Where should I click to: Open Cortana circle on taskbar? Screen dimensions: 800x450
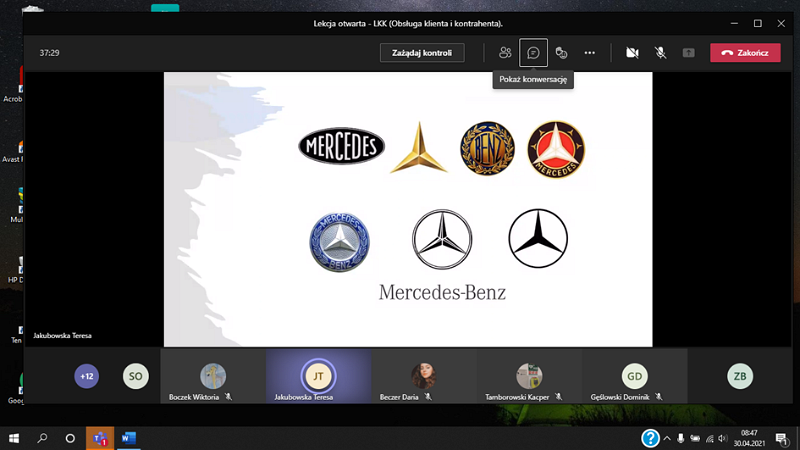pyautogui.click(x=70, y=438)
